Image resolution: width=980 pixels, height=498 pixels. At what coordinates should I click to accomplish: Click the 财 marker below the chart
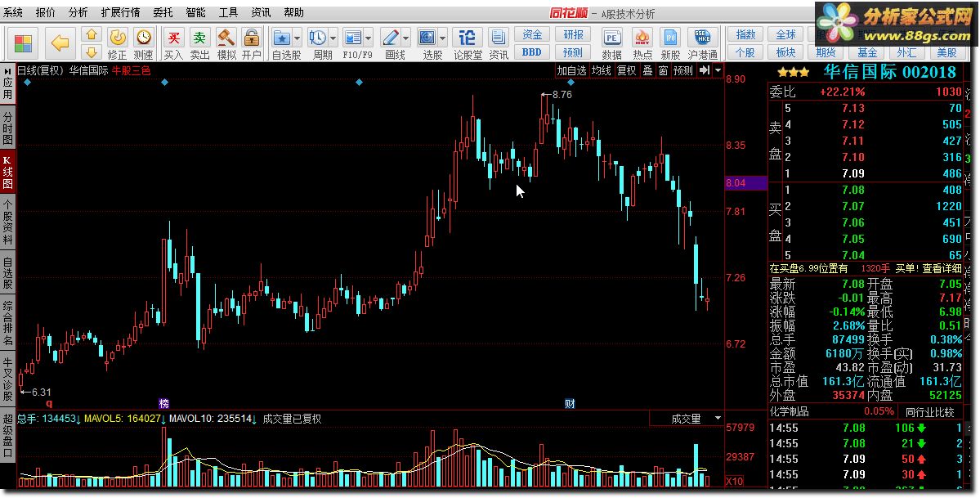[570, 404]
